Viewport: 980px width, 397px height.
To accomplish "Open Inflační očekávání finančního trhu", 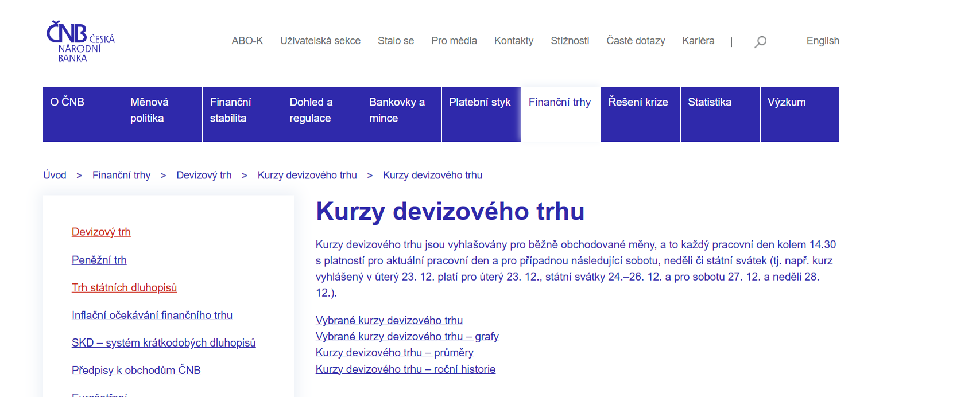I will pos(152,315).
